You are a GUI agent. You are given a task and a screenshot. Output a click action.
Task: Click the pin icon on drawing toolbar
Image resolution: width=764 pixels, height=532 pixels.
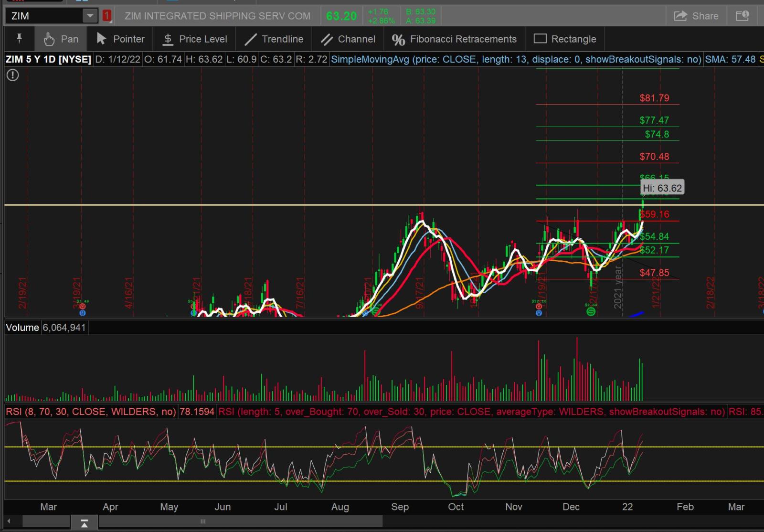point(20,39)
